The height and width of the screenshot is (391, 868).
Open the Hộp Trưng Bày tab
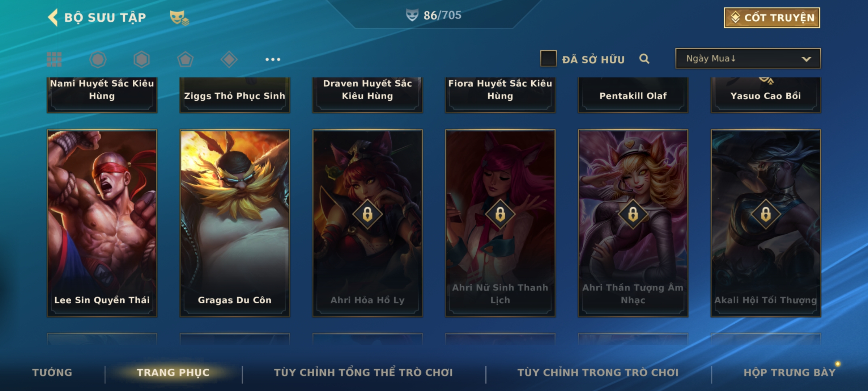(x=790, y=373)
